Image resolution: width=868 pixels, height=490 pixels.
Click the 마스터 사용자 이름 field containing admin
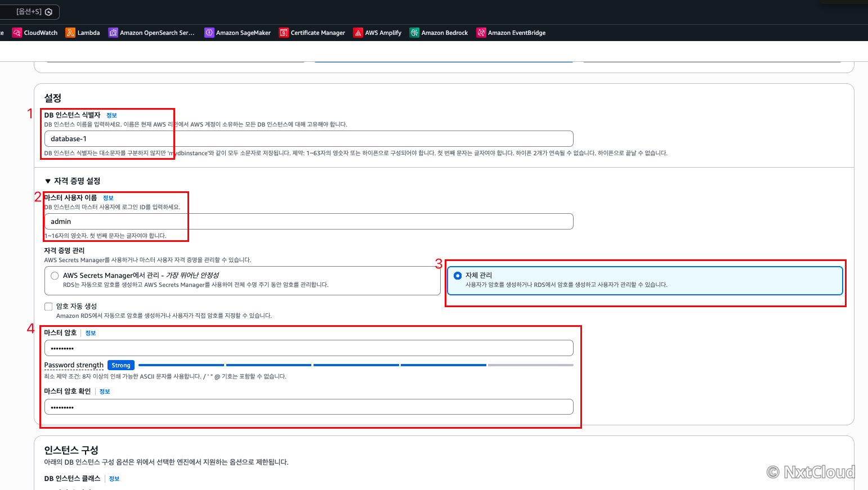309,222
